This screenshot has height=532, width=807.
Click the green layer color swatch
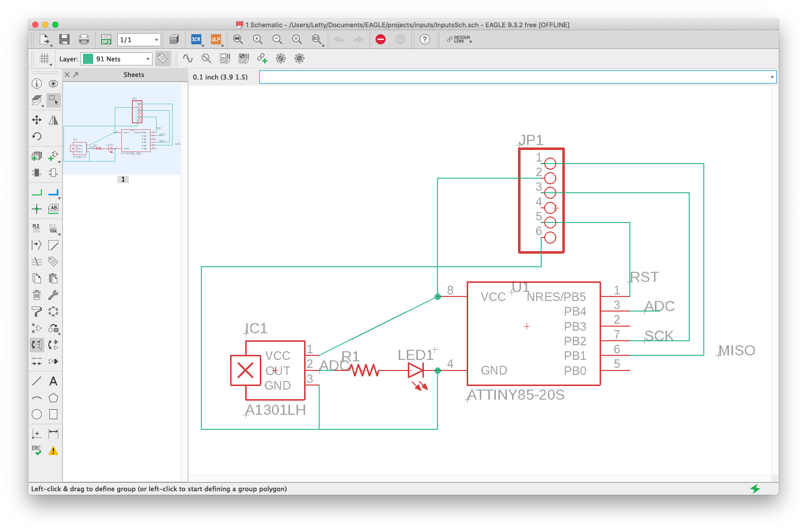click(88, 59)
